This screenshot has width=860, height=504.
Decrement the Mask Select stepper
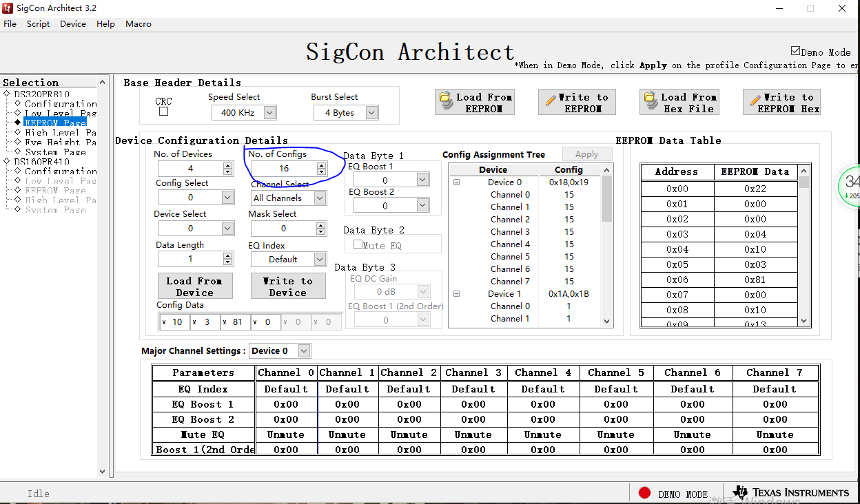321,231
